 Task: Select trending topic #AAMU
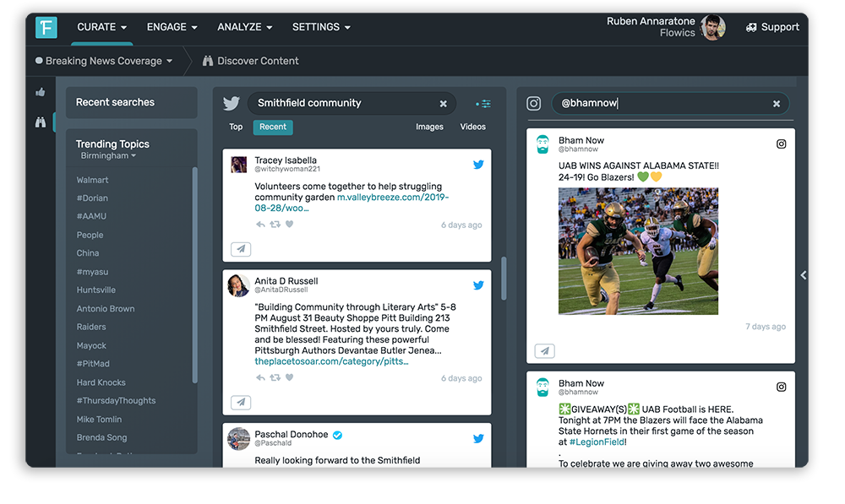click(x=91, y=216)
